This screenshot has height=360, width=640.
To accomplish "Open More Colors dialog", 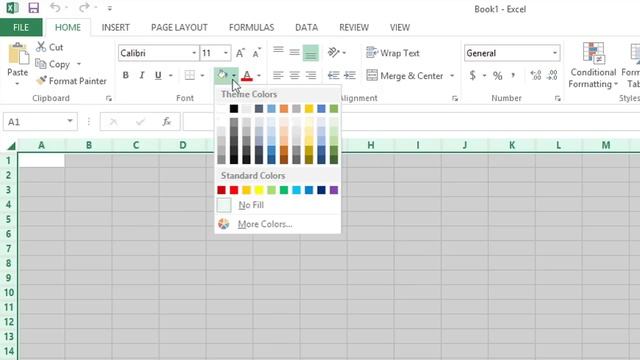I will 278,224.
